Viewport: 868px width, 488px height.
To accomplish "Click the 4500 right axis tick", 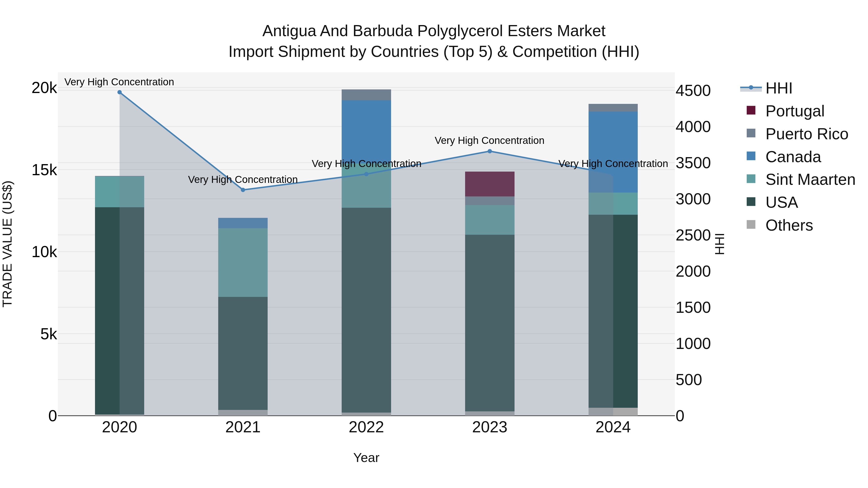I will (x=693, y=91).
